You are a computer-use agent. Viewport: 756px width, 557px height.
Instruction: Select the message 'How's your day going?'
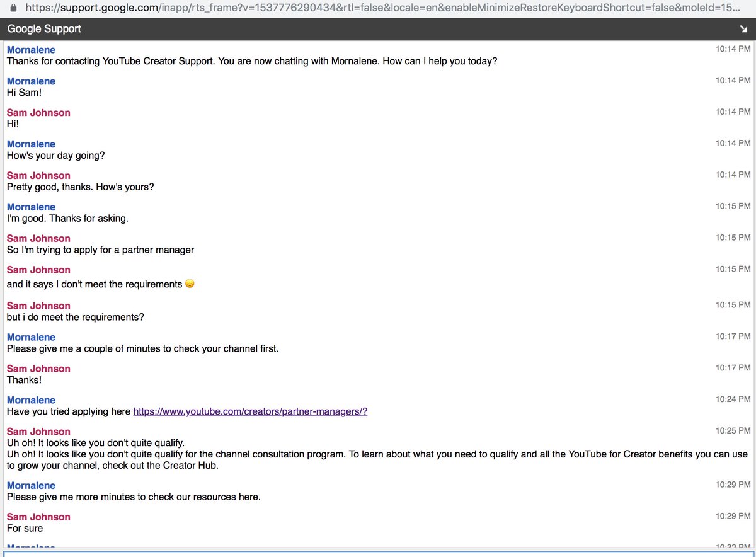(56, 156)
